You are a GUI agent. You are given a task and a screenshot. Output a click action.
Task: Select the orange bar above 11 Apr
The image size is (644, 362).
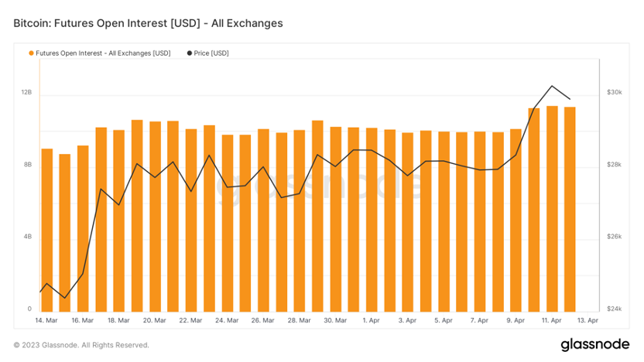pyautogui.click(x=552, y=209)
